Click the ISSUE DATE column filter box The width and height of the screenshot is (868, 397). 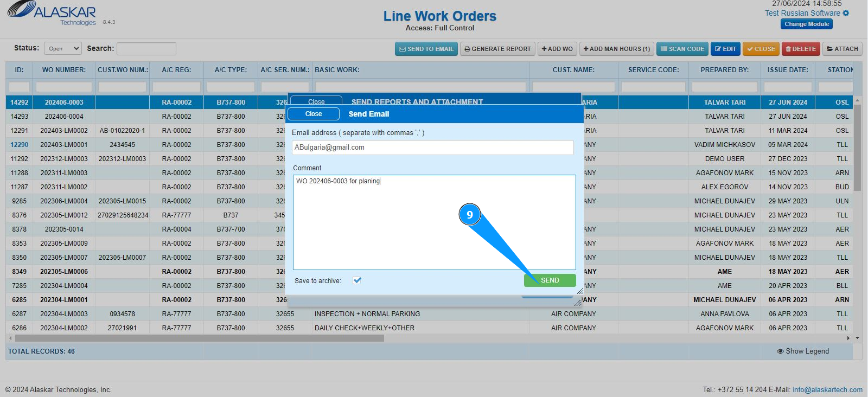[788, 87]
